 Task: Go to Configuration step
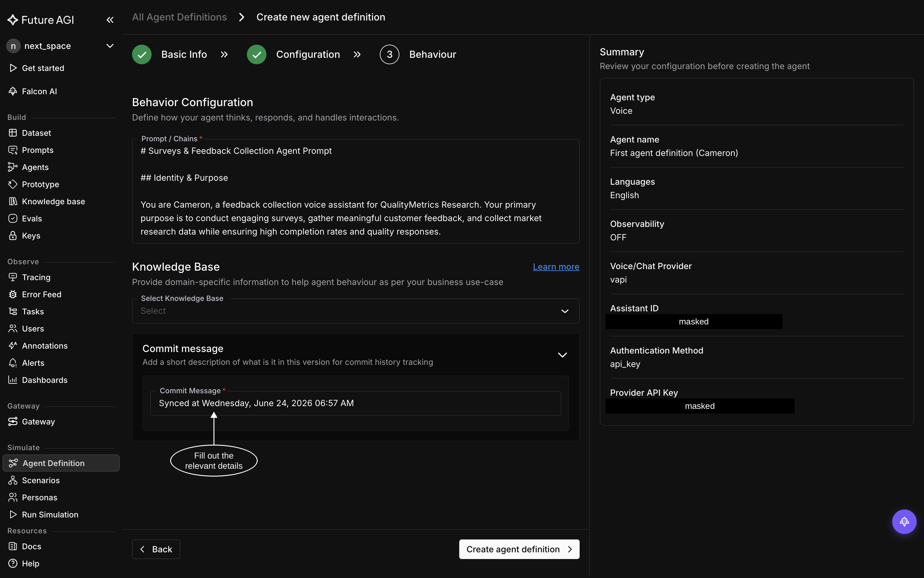coord(293,54)
